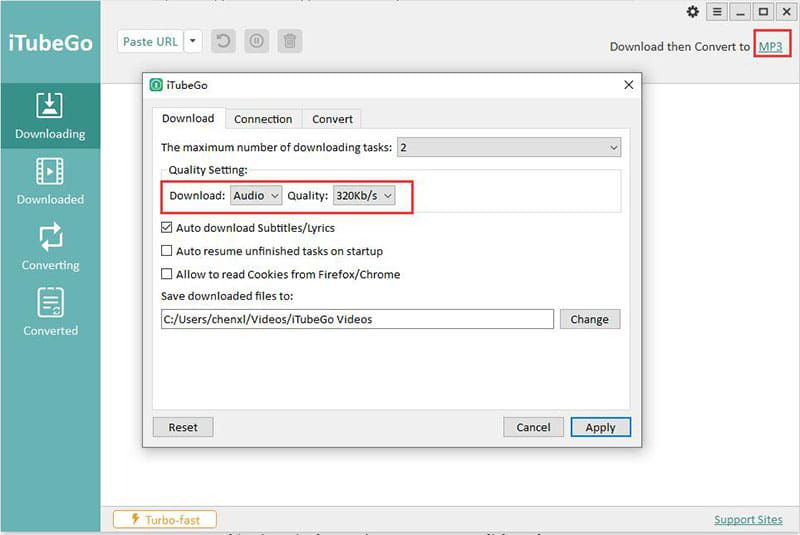The image size is (800, 535).
Task: Open the hamburger menu icon
Action: tap(717, 11)
